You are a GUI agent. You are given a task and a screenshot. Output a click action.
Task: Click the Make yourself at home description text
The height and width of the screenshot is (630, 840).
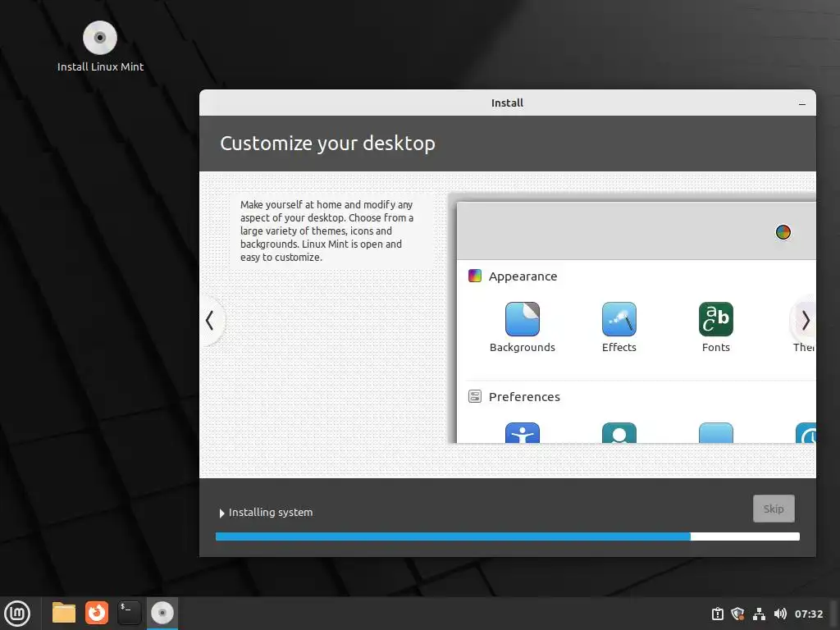click(326, 231)
